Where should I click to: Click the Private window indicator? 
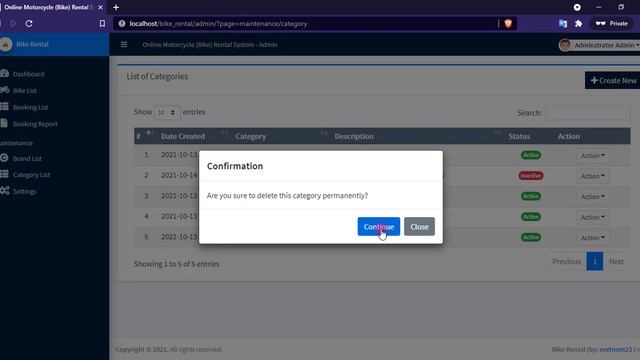[x=611, y=24]
